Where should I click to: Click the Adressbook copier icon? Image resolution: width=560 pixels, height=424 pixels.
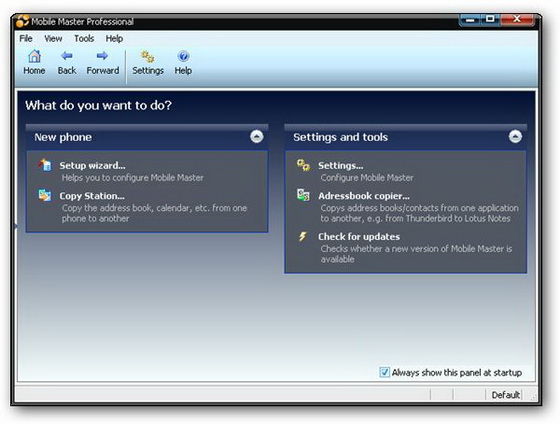coord(303,195)
